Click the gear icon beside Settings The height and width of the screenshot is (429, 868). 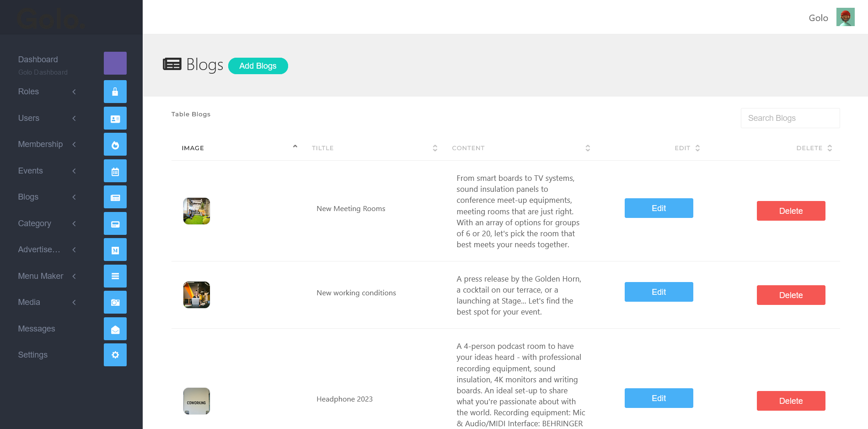click(x=115, y=355)
